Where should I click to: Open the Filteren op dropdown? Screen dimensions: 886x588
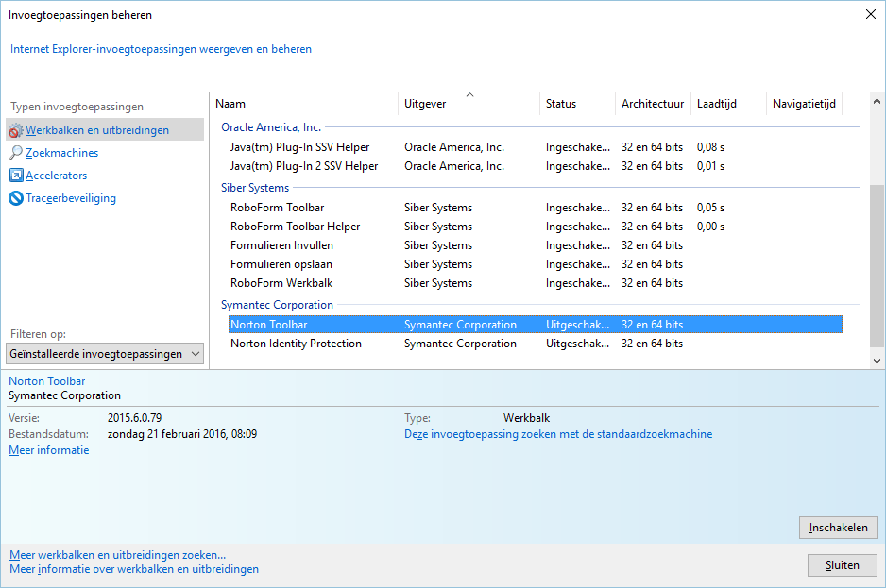pyautogui.click(x=105, y=354)
